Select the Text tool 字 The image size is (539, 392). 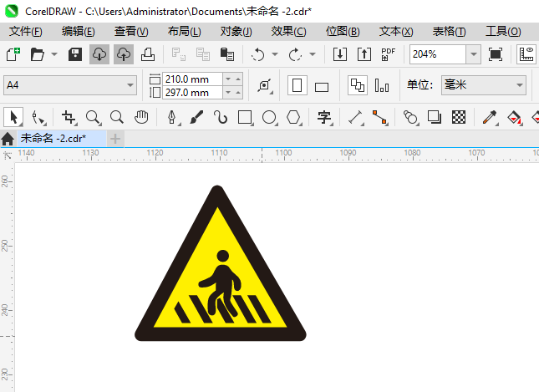[324, 118]
